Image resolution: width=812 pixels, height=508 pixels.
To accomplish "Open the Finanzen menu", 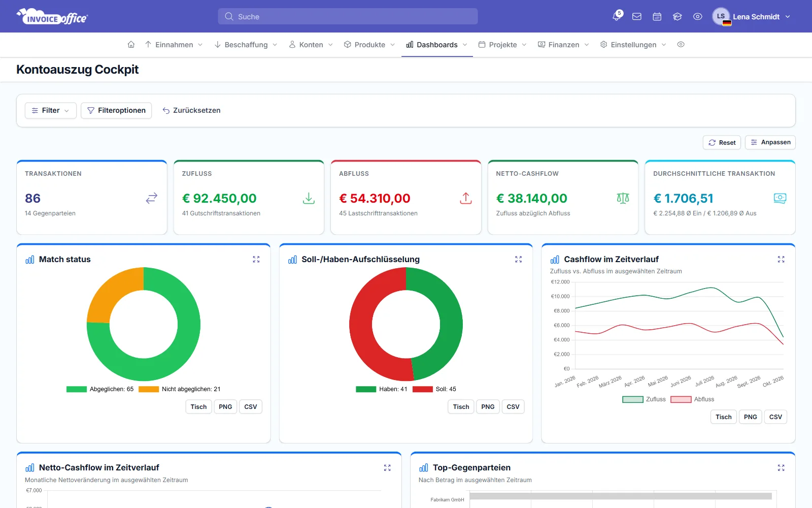I will pyautogui.click(x=563, y=45).
